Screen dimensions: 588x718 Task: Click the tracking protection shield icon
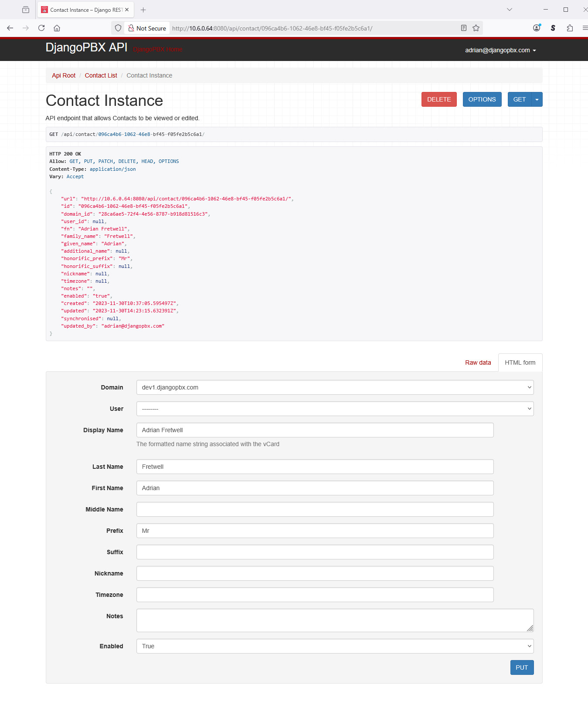[118, 28]
